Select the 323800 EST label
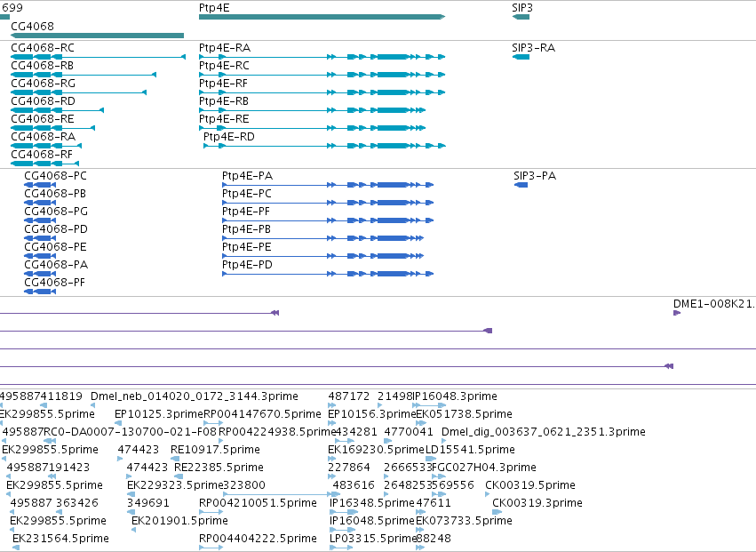This screenshot has width=756, height=552. 244,485
